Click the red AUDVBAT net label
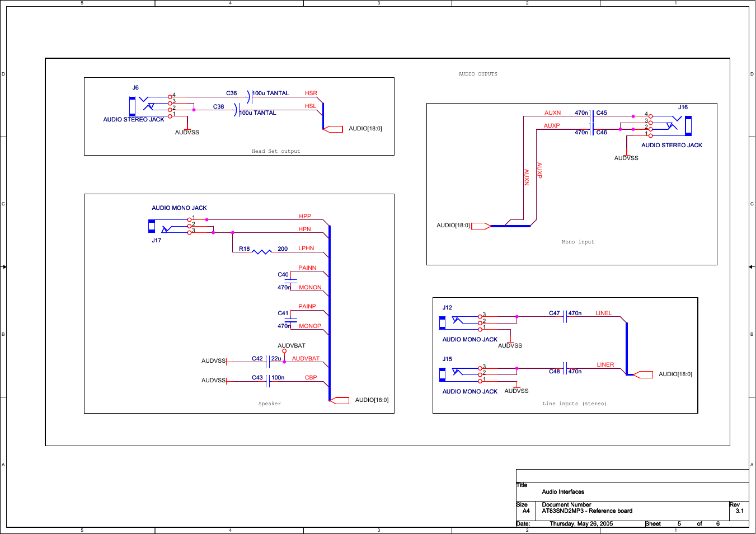 [x=306, y=359]
